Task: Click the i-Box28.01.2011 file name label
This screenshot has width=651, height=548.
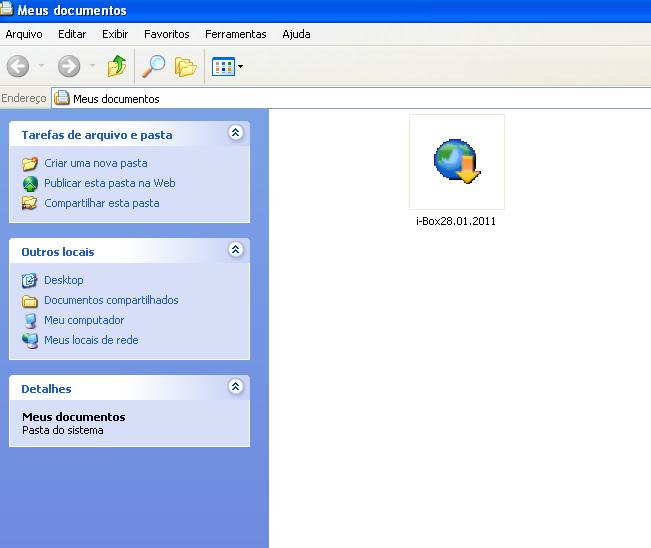Action: [x=456, y=221]
